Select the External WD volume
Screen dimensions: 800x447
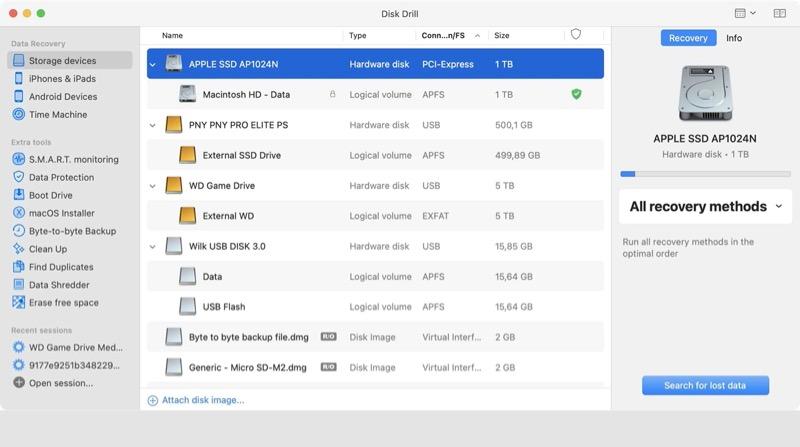point(376,216)
